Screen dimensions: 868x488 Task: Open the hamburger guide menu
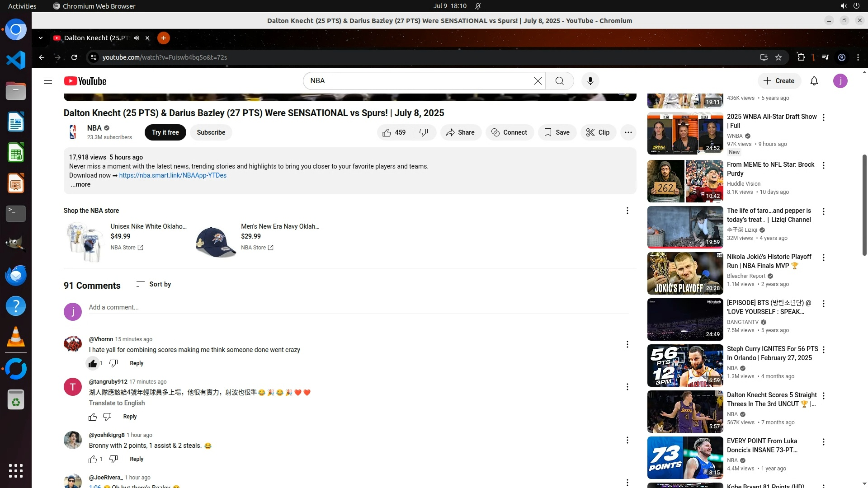[48, 81]
